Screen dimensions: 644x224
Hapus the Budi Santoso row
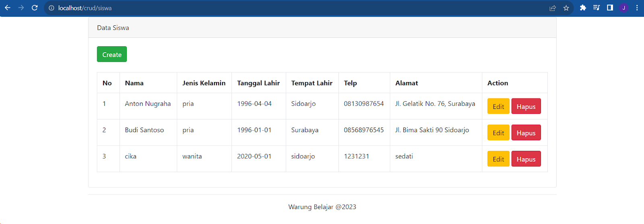pos(526,133)
